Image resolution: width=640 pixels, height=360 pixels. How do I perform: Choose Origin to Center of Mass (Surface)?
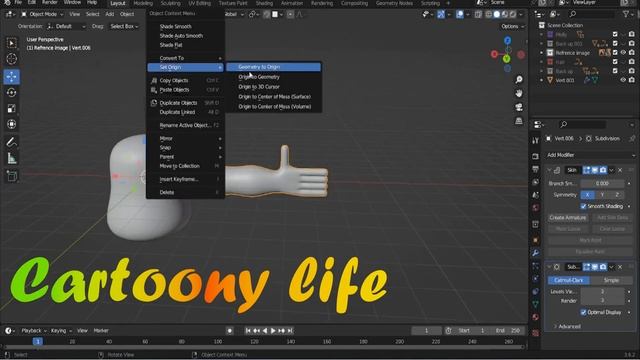point(273,97)
